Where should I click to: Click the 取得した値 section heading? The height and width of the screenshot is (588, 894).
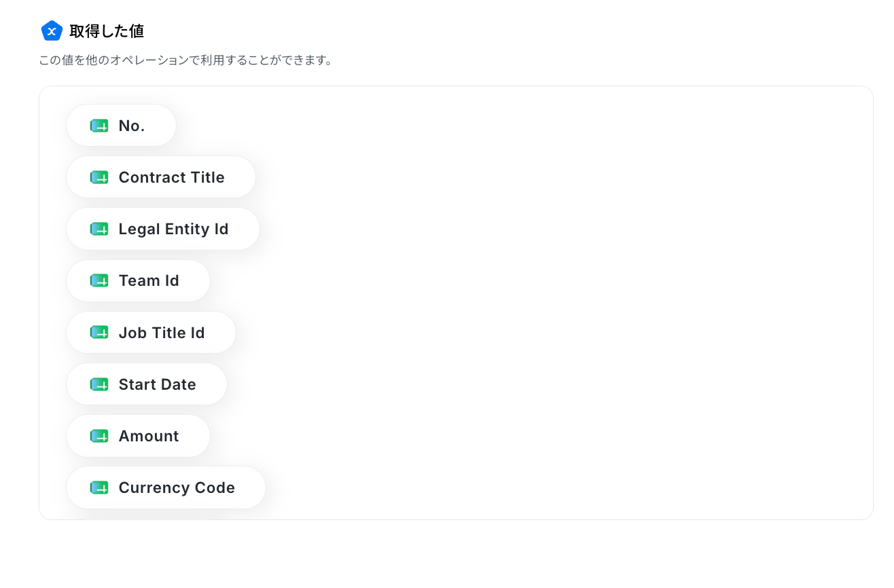[107, 31]
